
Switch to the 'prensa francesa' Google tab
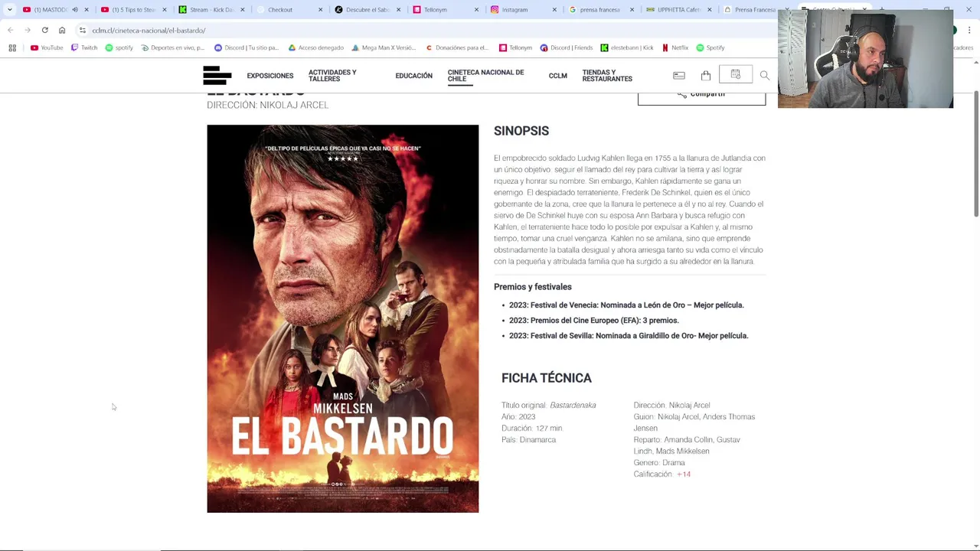(602, 9)
